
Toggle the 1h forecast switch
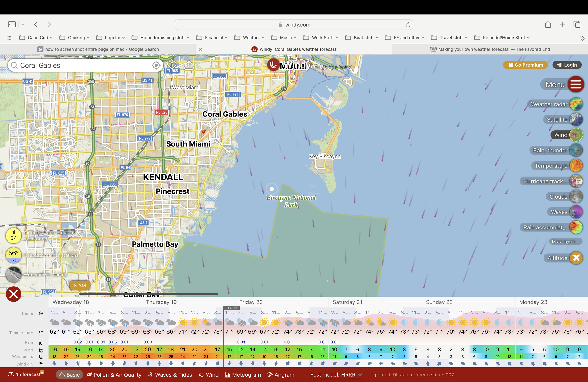(11, 374)
